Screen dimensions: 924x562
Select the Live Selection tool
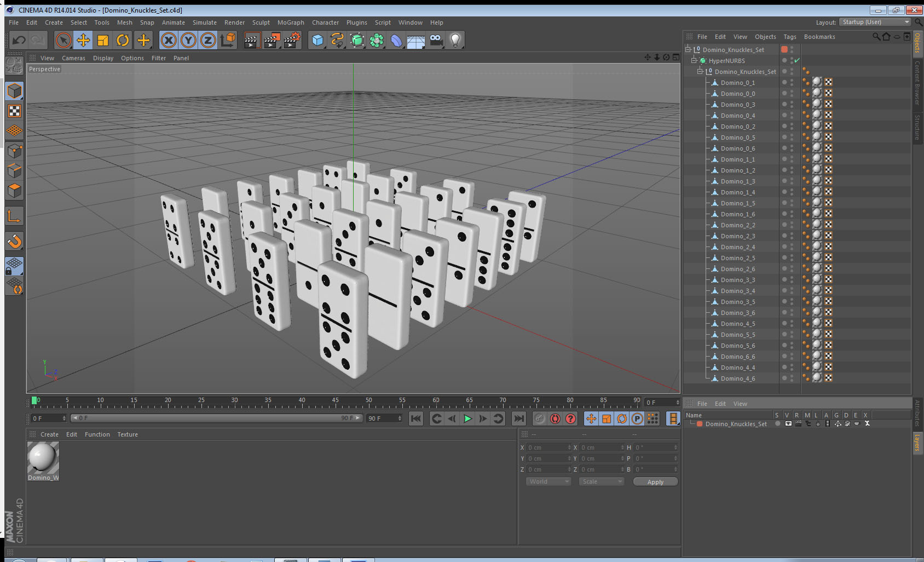tap(63, 40)
